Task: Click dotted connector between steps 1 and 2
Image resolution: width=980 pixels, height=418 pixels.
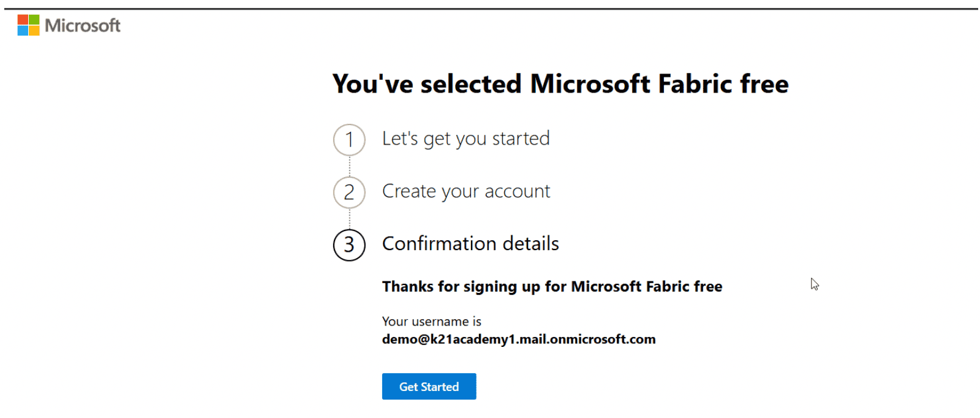Action: click(x=350, y=166)
